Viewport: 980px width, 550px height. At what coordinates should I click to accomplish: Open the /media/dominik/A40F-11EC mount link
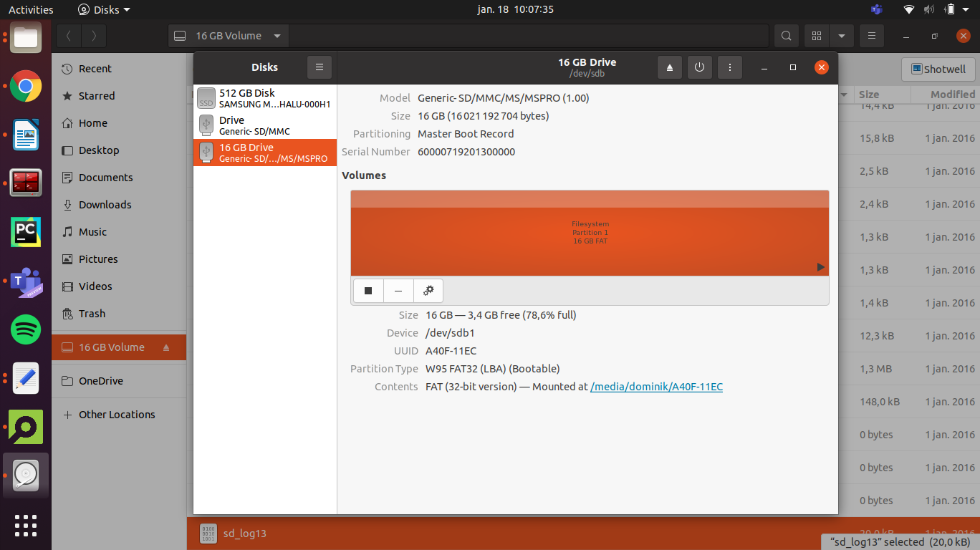pyautogui.click(x=656, y=387)
